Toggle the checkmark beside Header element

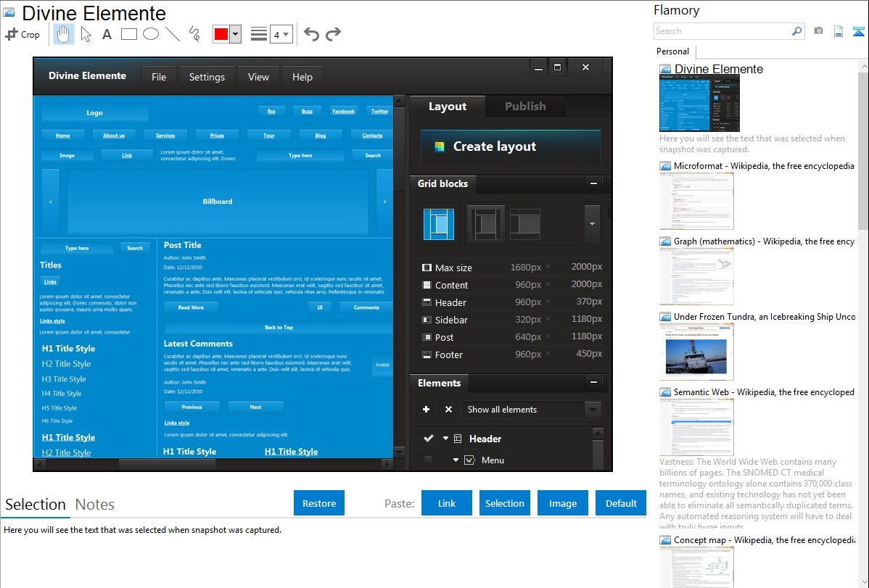pyautogui.click(x=429, y=439)
